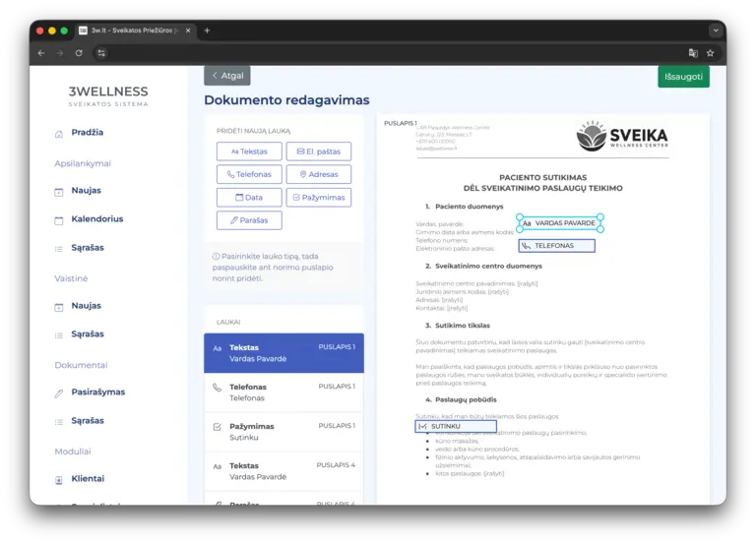
Task: Open a new browser tab with plus
Action: (x=208, y=30)
